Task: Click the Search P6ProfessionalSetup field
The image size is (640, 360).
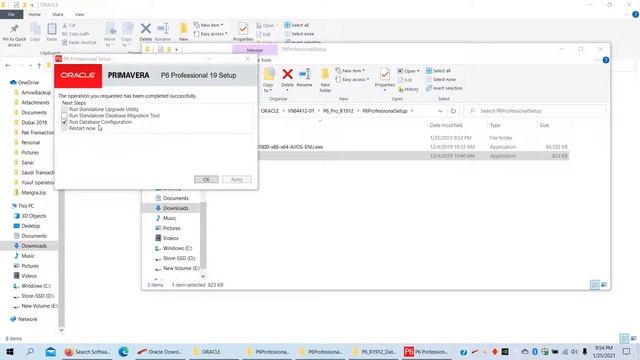Action: pos(535,111)
